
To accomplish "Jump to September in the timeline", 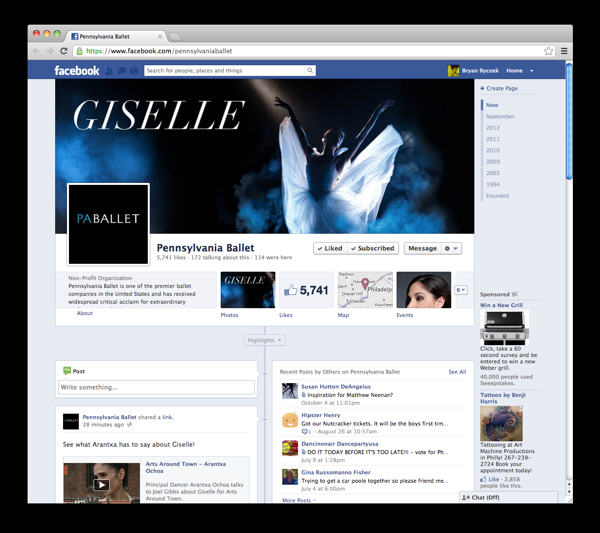I will click(500, 116).
